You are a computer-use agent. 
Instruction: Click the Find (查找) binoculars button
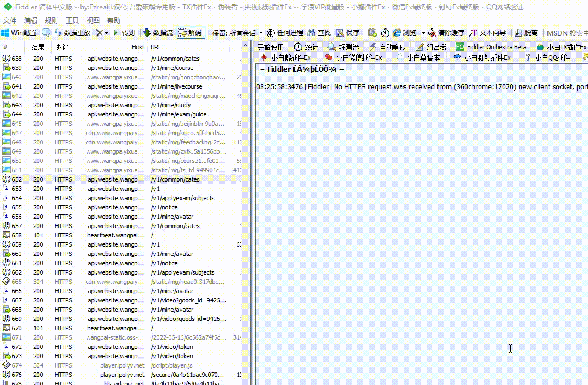coord(319,33)
